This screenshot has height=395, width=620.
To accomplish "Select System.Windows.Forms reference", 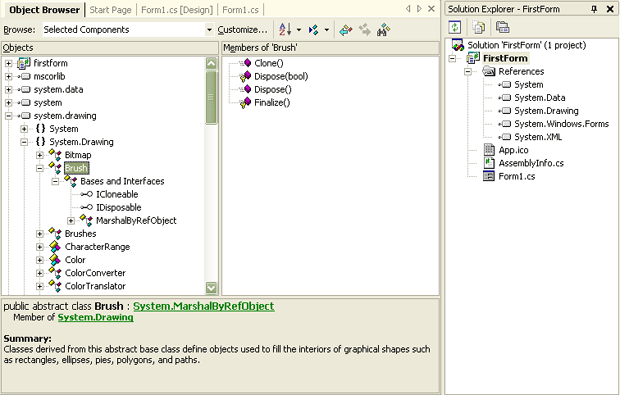I will tap(561, 124).
